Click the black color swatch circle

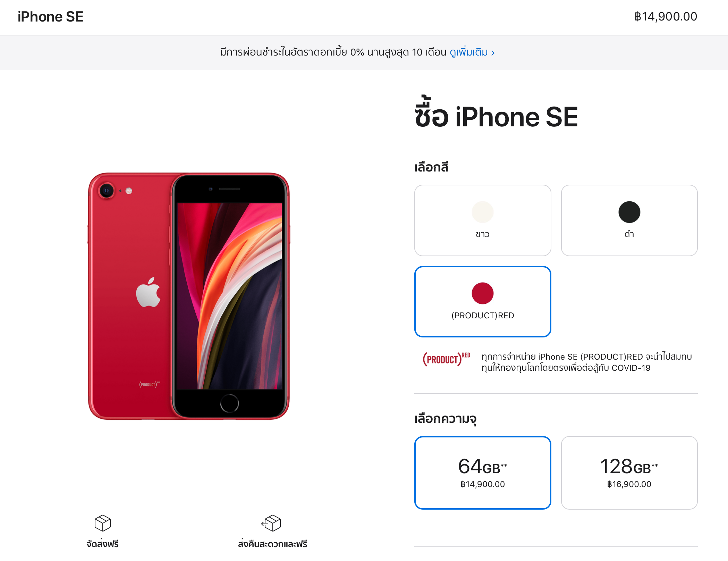point(629,212)
